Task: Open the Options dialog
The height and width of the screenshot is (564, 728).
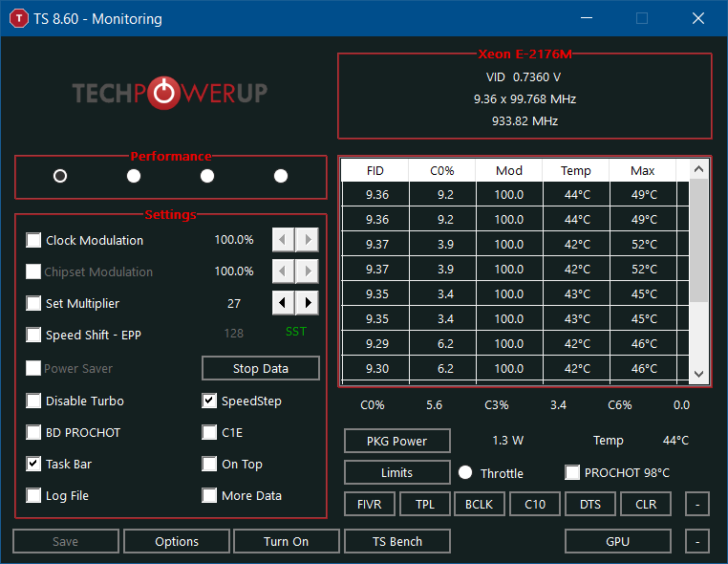Action: (177, 541)
